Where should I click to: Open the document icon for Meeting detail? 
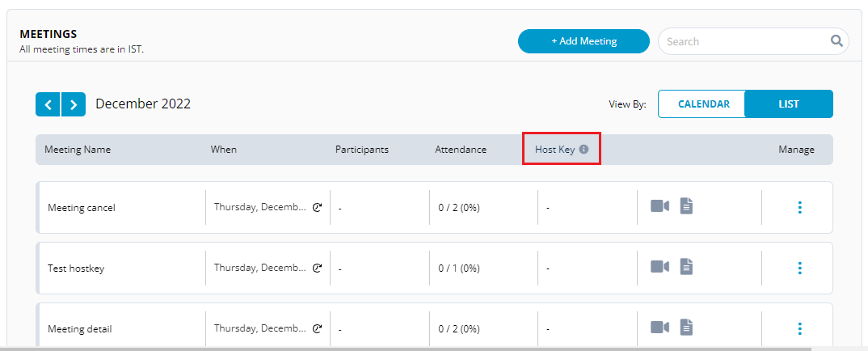(686, 327)
